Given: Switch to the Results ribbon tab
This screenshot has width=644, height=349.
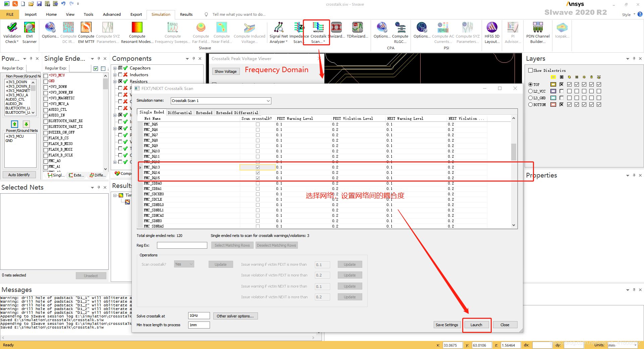Looking at the screenshot, I should click(x=186, y=14).
